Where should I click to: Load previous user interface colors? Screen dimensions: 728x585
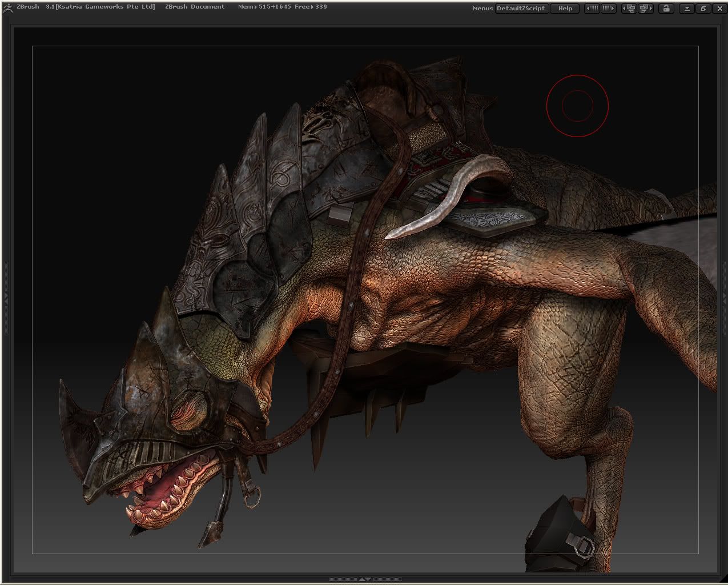pyautogui.click(x=593, y=9)
